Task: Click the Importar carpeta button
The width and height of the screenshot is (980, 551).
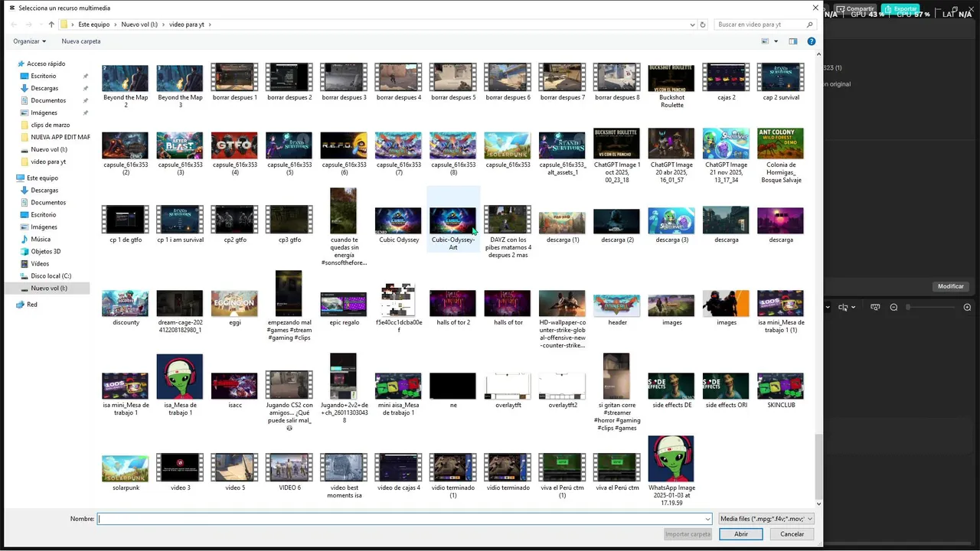Action: 688,534
